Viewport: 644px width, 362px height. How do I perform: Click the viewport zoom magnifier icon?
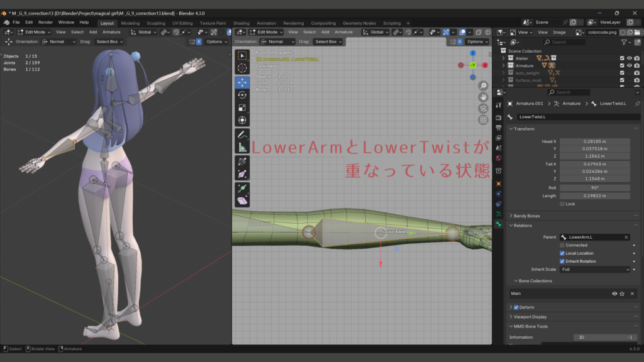483,85
